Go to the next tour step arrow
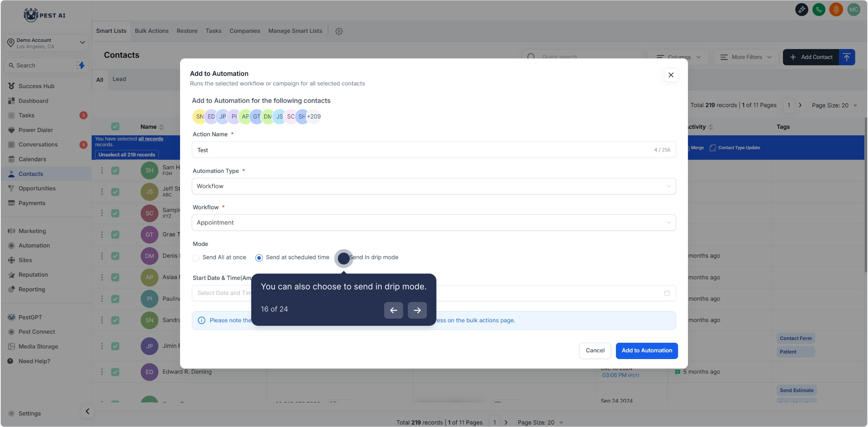Image resolution: width=868 pixels, height=427 pixels. pos(417,310)
